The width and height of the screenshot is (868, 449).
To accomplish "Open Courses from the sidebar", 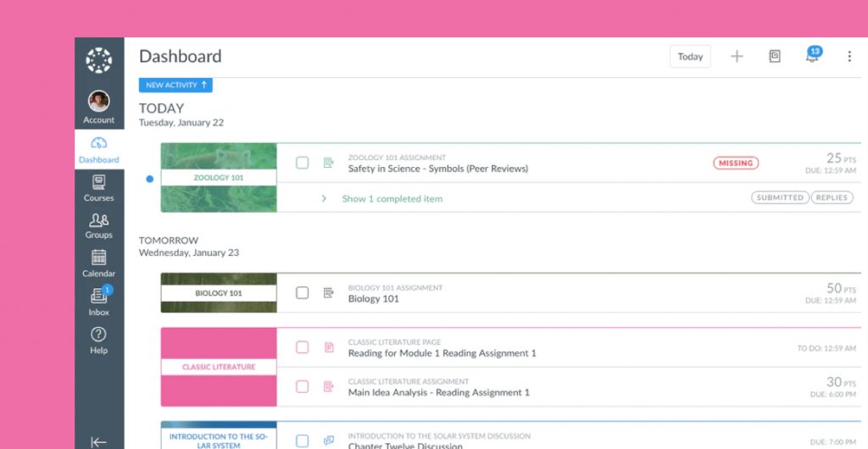I will point(99,188).
